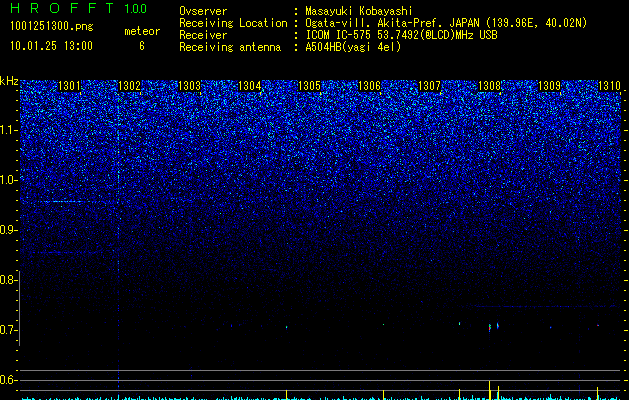Image resolution: width=629 pixels, height=400 pixels.
Task: Click the HROFFT title text
Action: (62, 8)
